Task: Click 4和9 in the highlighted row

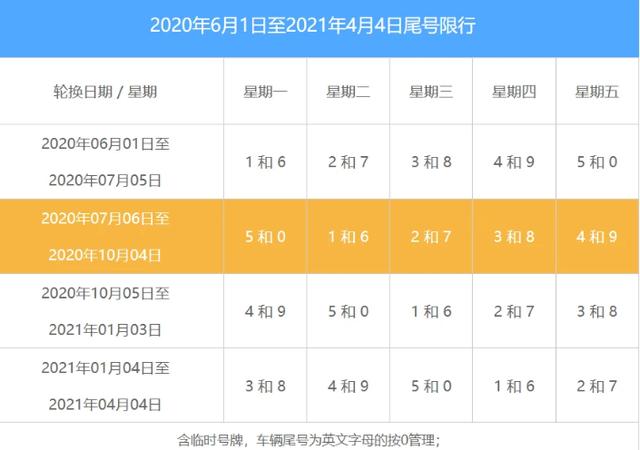Action: click(597, 237)
